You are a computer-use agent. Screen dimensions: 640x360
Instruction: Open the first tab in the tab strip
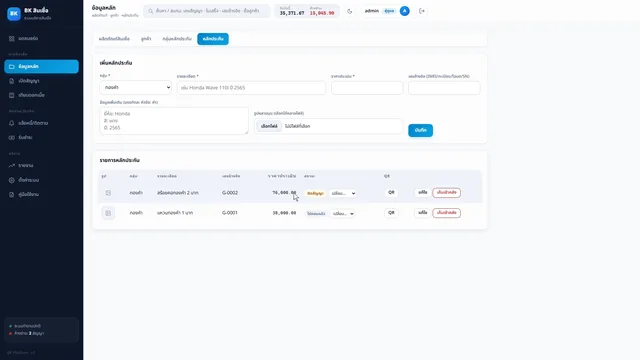pos(114,39)
